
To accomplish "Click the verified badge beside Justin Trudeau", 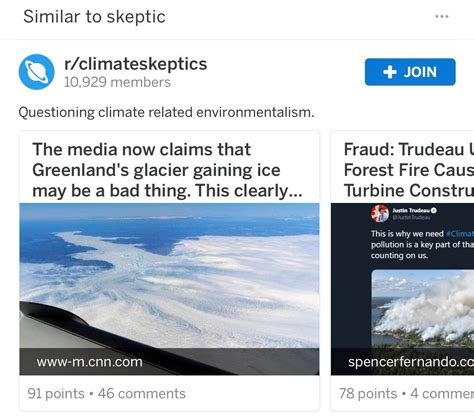I will tap(434, 210).
